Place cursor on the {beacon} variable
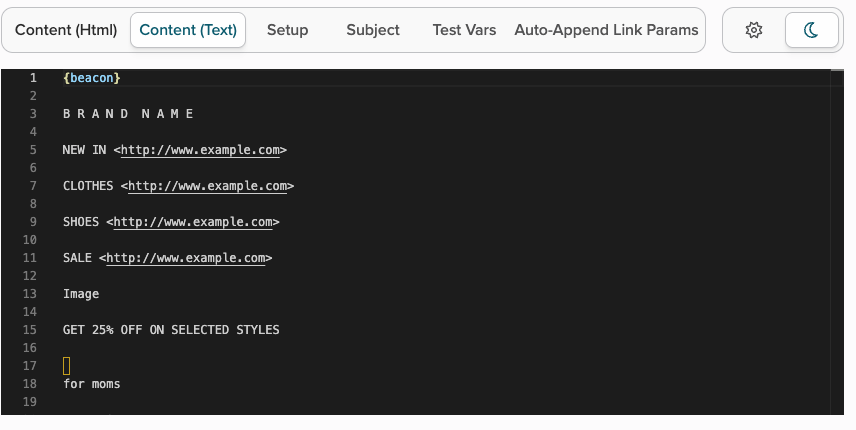The width and height of the screenshot is (856, 430). coord(92,78)
